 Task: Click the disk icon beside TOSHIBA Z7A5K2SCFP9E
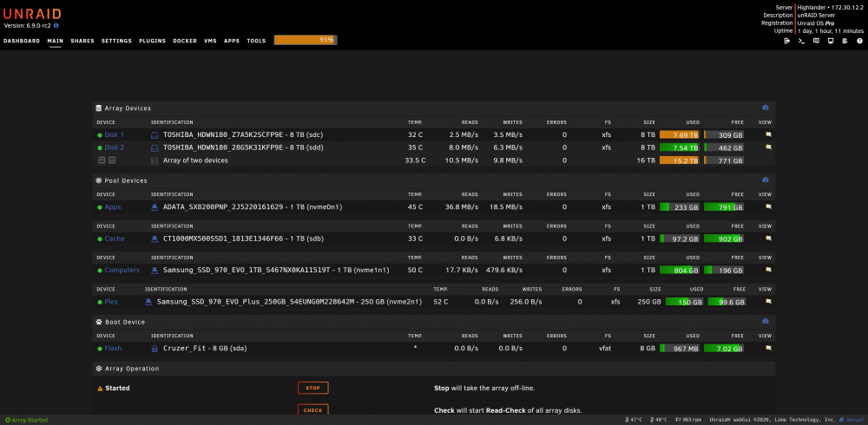click(155, 134)
